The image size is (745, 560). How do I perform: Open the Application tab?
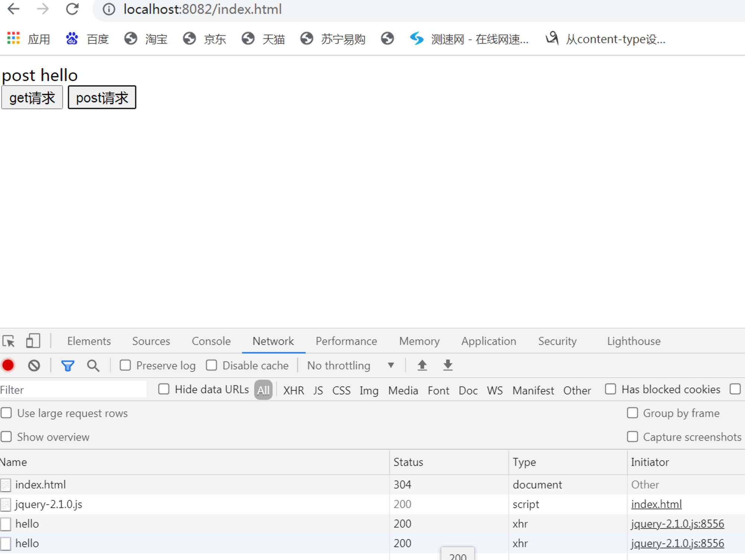488,341
